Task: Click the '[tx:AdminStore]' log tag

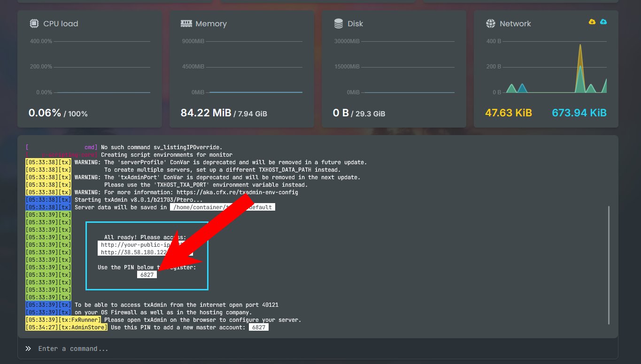Action: 83,327
